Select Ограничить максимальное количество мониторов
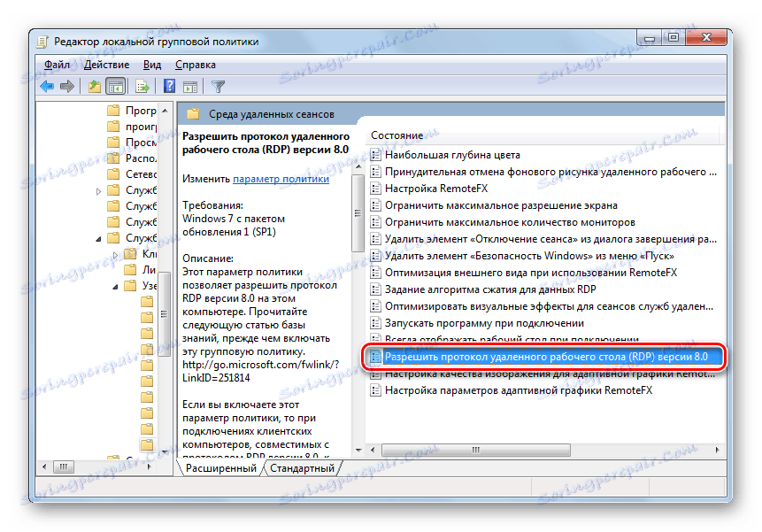The width and height of the screenshot is (762, 532). click(x=510, y=222)
